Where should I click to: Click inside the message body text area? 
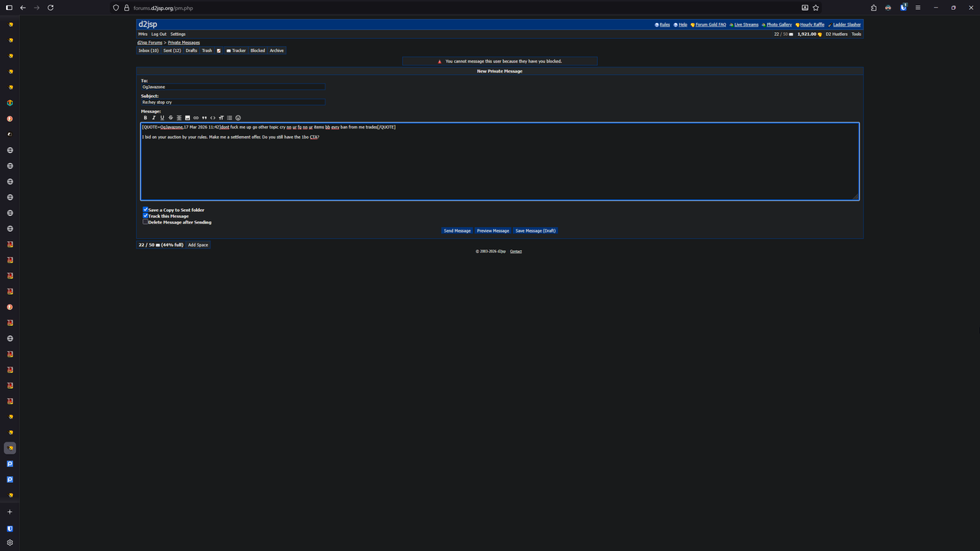tap(500, 161)
